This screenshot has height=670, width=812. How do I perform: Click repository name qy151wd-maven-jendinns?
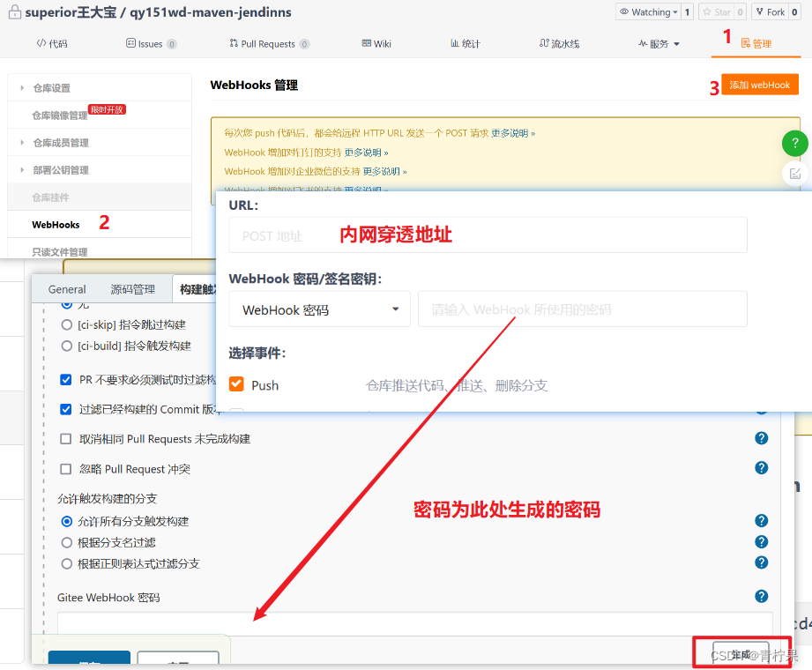[x=210, y=12]
